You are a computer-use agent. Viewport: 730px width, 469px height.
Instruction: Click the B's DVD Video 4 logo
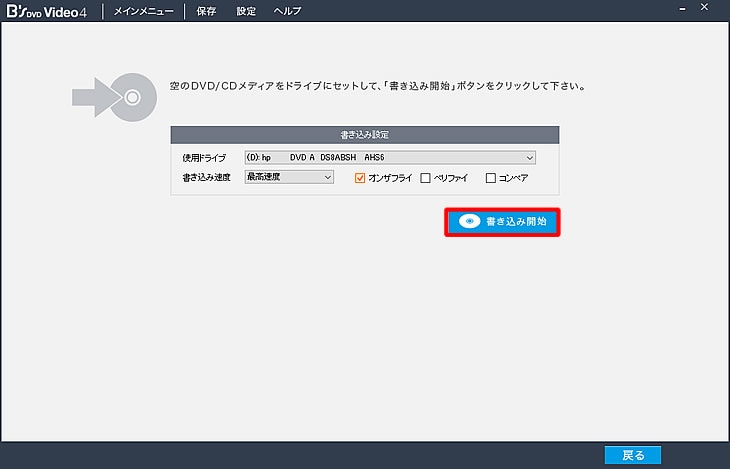click(47, 11)
